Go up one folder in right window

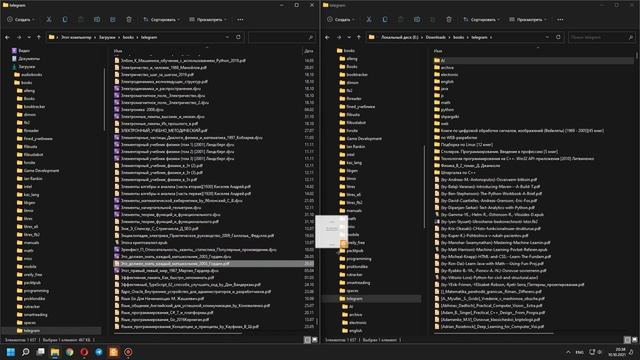359,37
